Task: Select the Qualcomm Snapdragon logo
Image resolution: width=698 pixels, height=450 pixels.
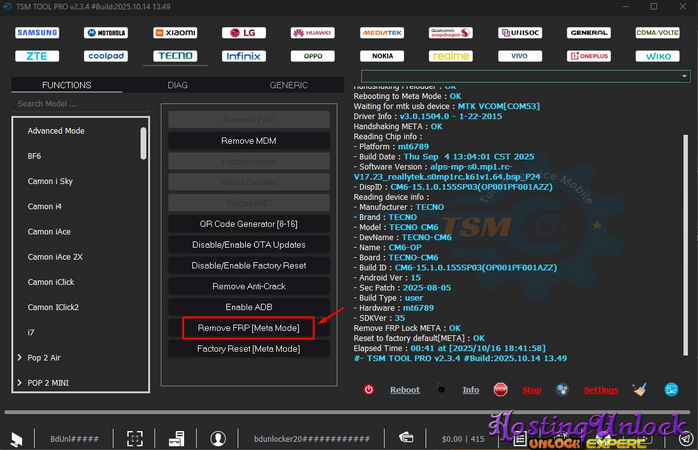Action: [x=450, y=33]
